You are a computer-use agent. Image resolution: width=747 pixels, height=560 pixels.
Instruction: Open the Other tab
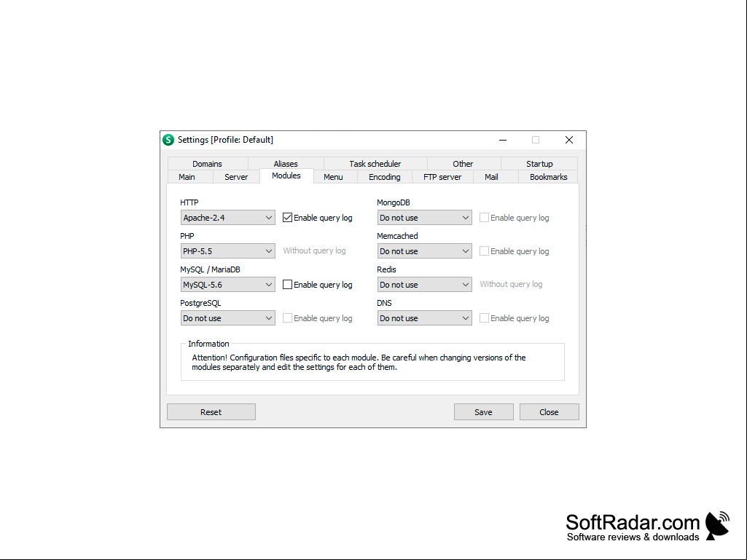click(x=463, y=164)
